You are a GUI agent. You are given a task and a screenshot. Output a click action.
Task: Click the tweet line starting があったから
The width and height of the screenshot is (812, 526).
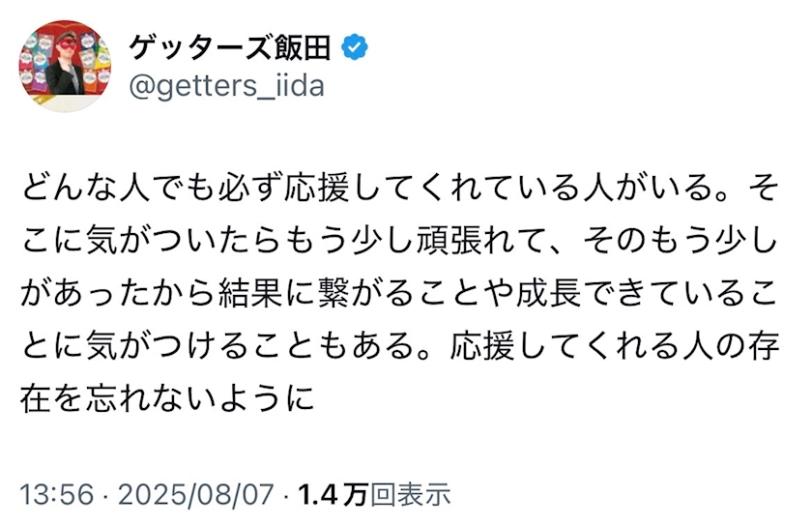pyautogui.click(x=400, y=293)
